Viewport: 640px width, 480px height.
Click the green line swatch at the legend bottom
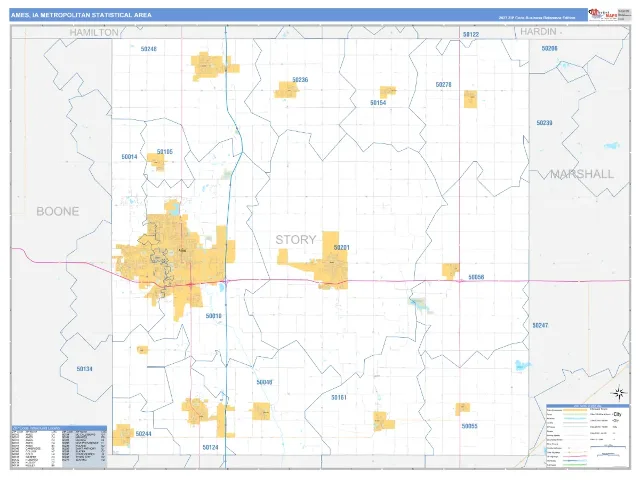[x=576, y=465]
